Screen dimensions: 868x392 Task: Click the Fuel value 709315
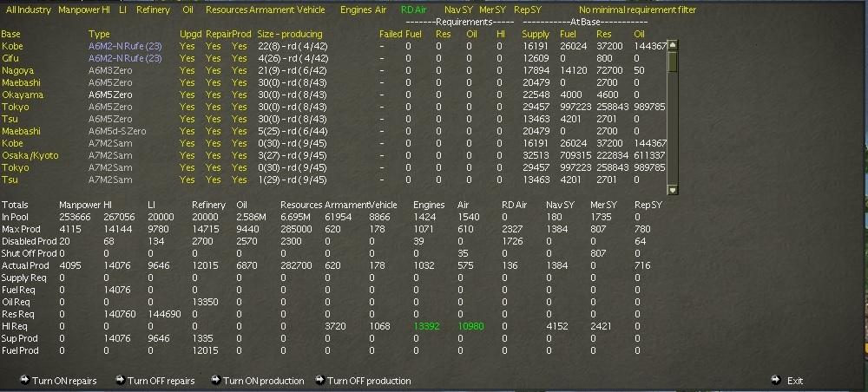coord(575,156)
